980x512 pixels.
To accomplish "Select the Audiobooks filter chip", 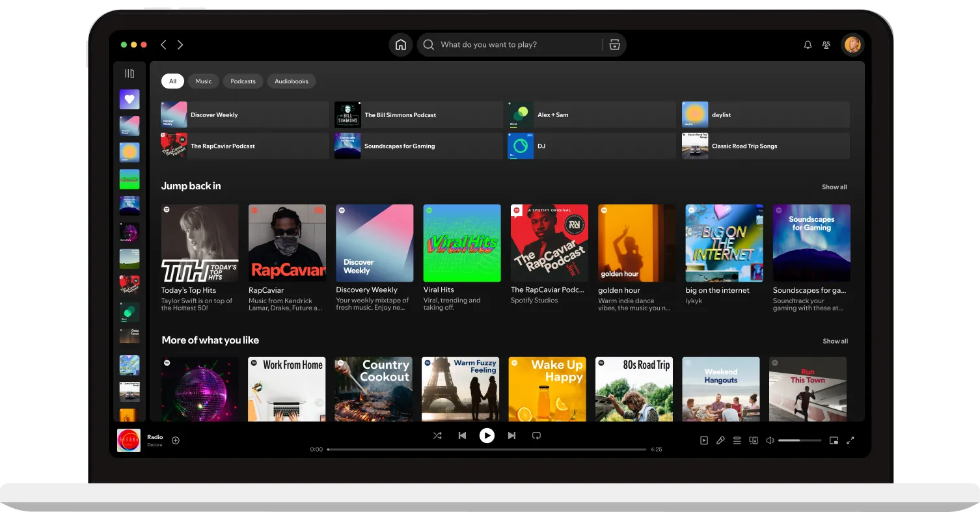I will (x=291, y=81).
